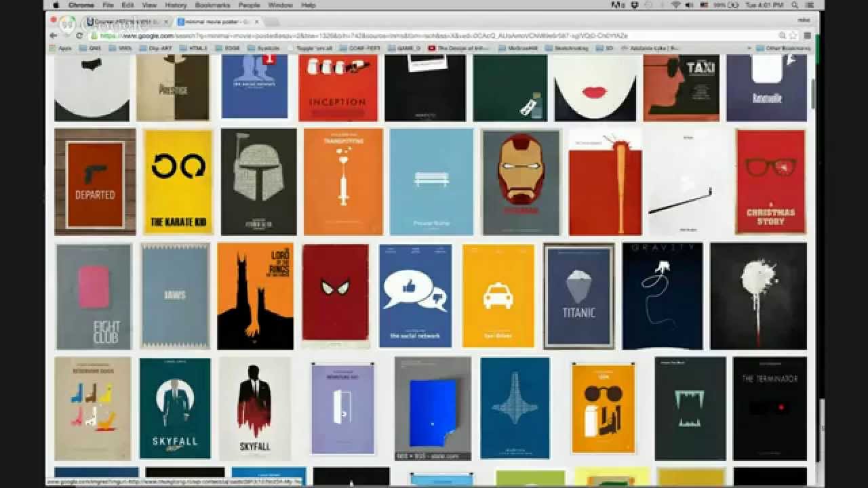Open The Departed poster thumbnail
868x488 pixels.
tap(95, 182)
